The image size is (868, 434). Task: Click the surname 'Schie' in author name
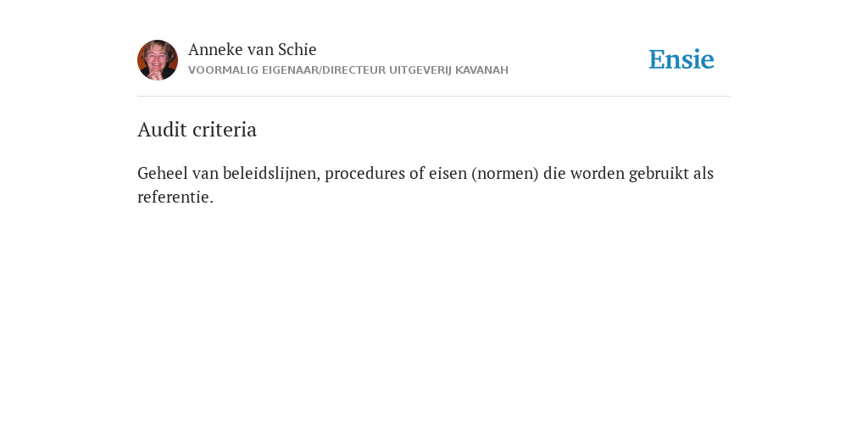pos(297,49)
